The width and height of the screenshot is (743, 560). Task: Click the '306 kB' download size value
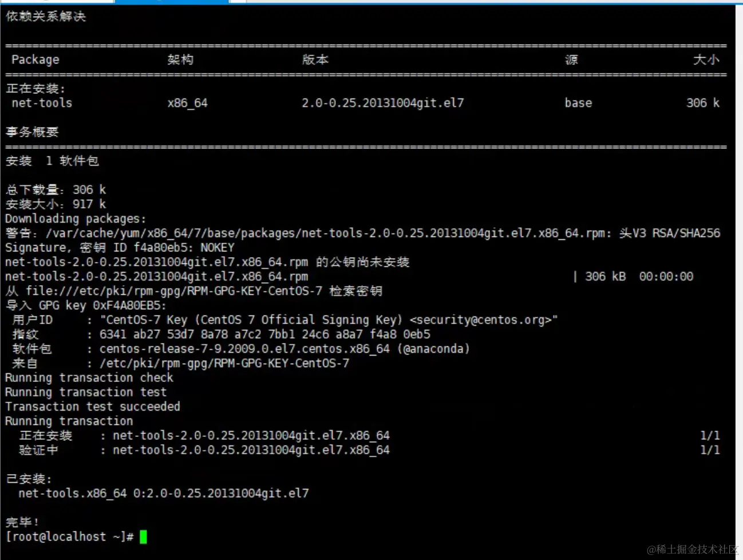pyautogui.click(x=605, y=277)
